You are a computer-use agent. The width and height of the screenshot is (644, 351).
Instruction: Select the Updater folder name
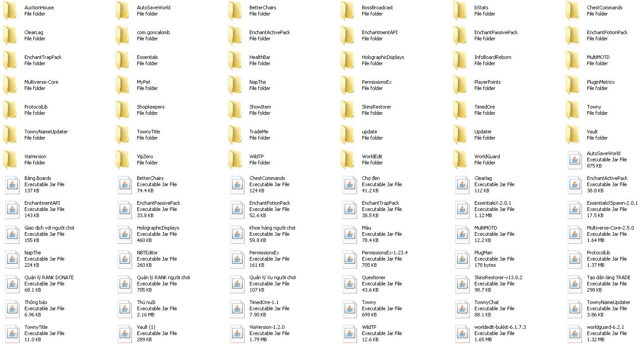pyautogui.click(x=483, y=132)
